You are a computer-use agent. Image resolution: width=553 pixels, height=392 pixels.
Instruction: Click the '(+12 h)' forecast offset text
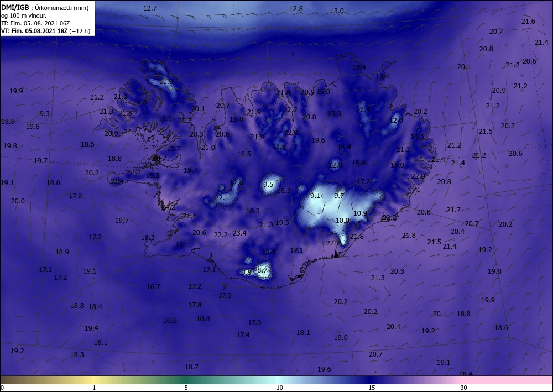coord(80,31)
